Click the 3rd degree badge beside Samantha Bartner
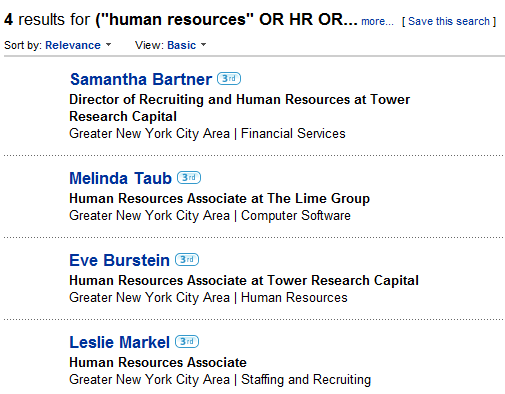 click(229, 79)
